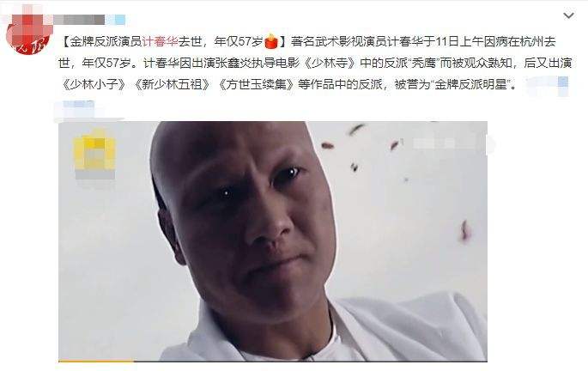Open the blurred username beside the avatar
588x371 pixels.
point(79,20)
